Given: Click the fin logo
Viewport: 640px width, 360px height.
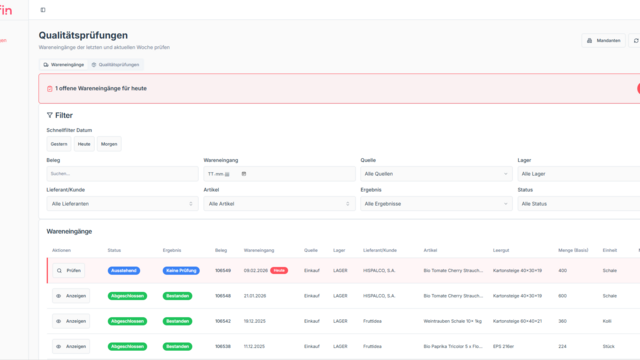Looking at the screenshot, I should pyautogui.click(x=6, y=10).
